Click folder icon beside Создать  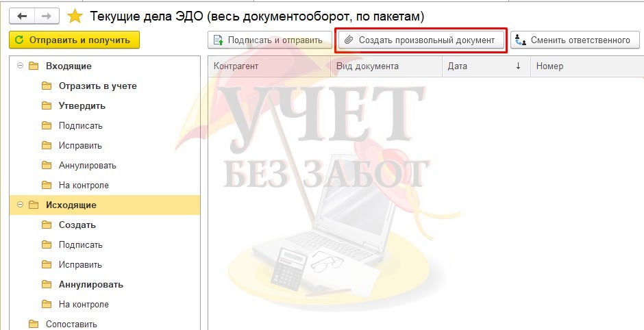(x=47, y=225)
